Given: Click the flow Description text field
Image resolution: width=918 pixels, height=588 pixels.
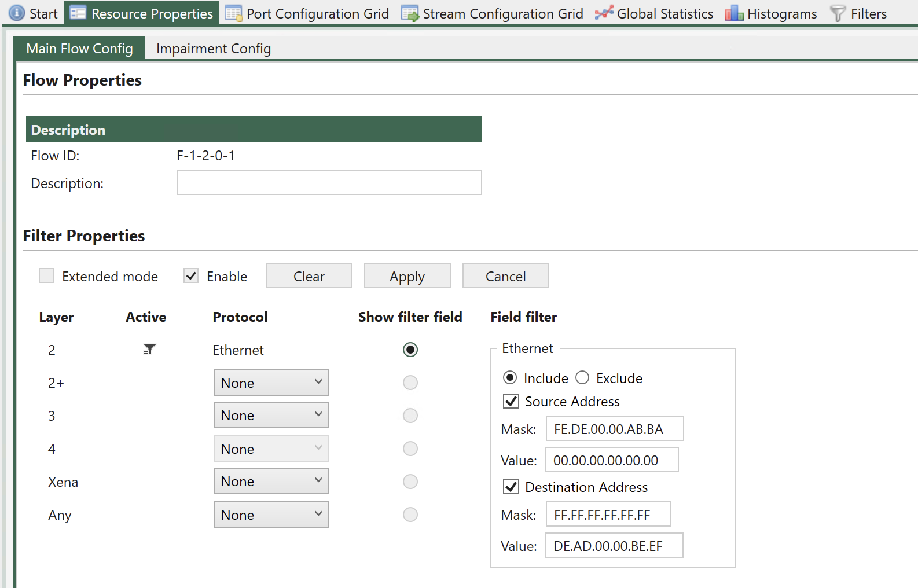Looking at the screenshot, I should click(329, 182).
